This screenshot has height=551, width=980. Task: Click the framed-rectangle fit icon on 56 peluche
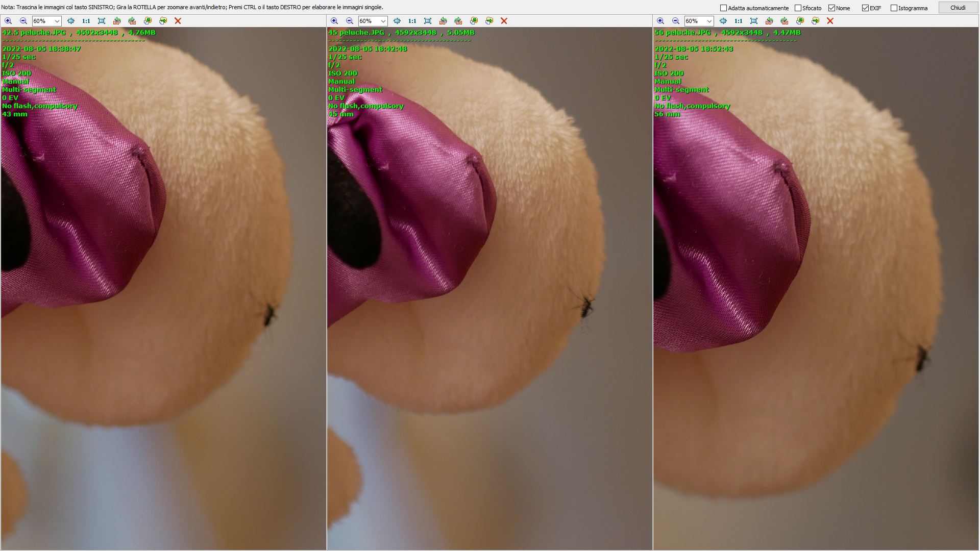(754, 21)
